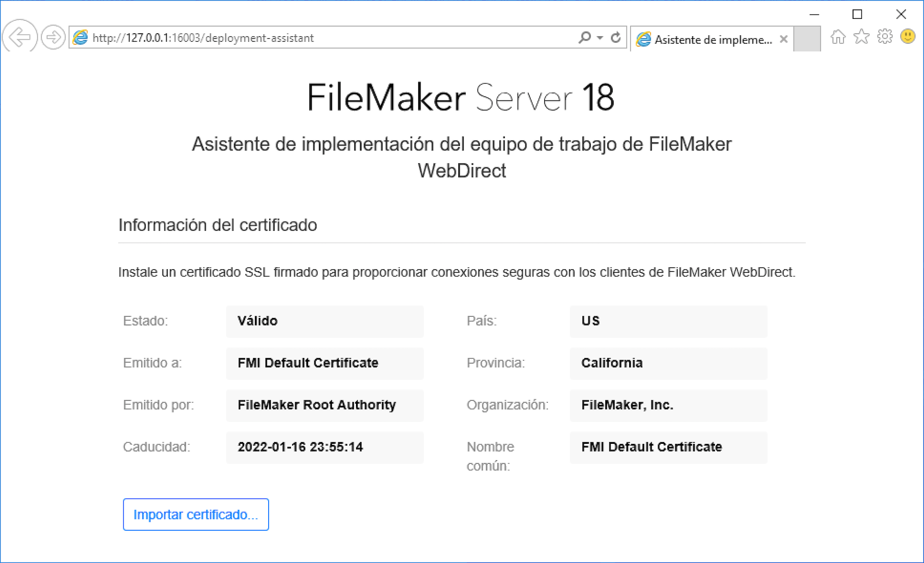The height and width of the screenshot is (563, 924).
Task: Click the FileMaker Root Authority value
Action: (x=325, y=405)
